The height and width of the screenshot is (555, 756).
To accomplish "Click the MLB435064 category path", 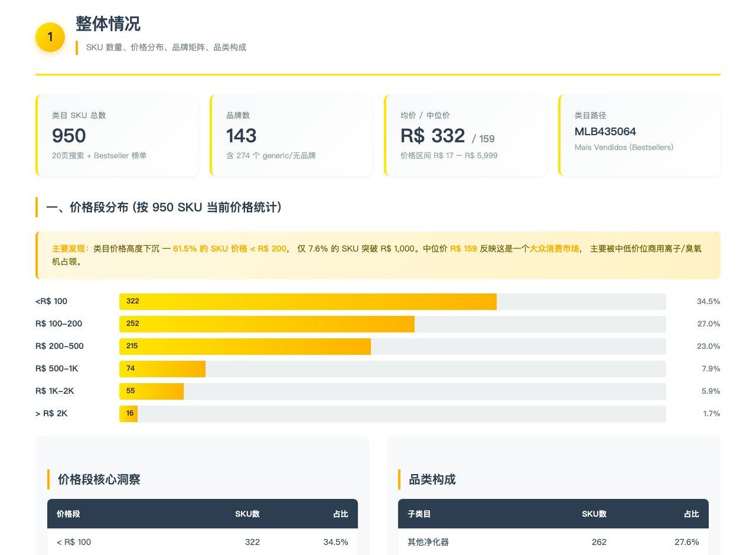I will pyautogui.click(x=605, y=132).
